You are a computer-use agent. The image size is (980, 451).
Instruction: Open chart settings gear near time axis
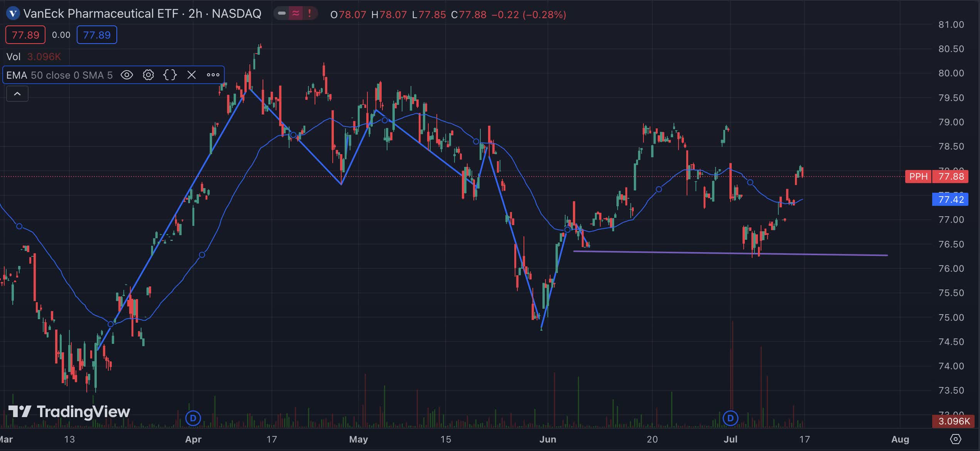click(x=956, y=439)
